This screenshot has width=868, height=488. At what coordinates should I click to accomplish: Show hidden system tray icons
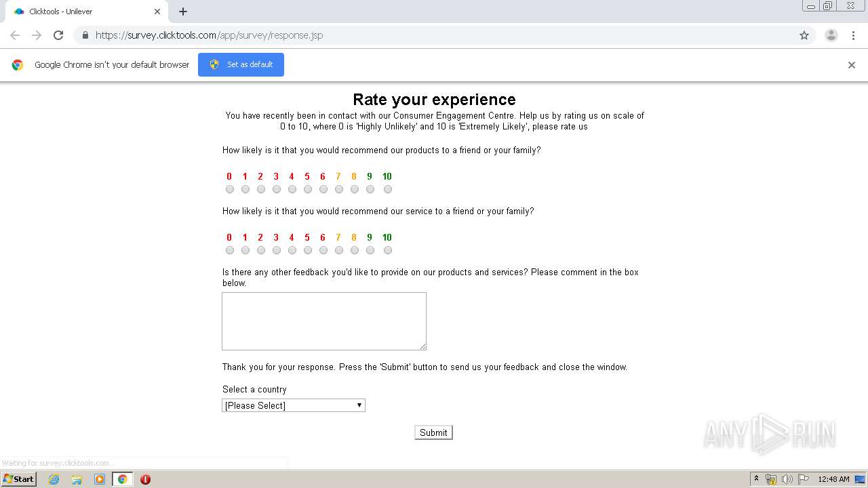[757, 479]
